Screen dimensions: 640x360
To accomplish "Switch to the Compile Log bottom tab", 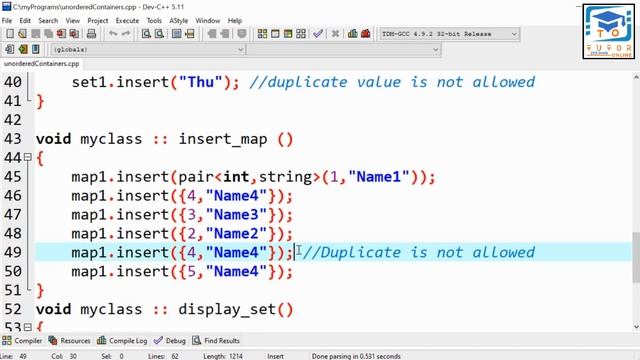I will tap(122, 340).
